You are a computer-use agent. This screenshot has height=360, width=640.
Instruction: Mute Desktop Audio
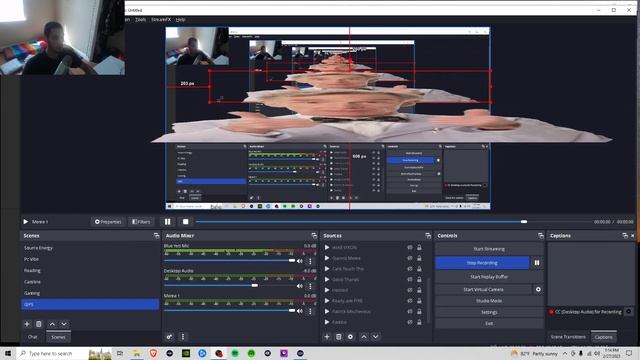[300, 286]
